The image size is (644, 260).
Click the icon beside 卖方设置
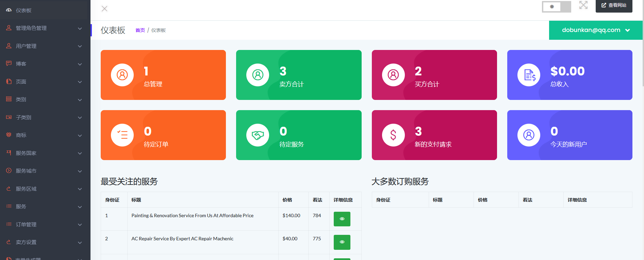(9, 242)
